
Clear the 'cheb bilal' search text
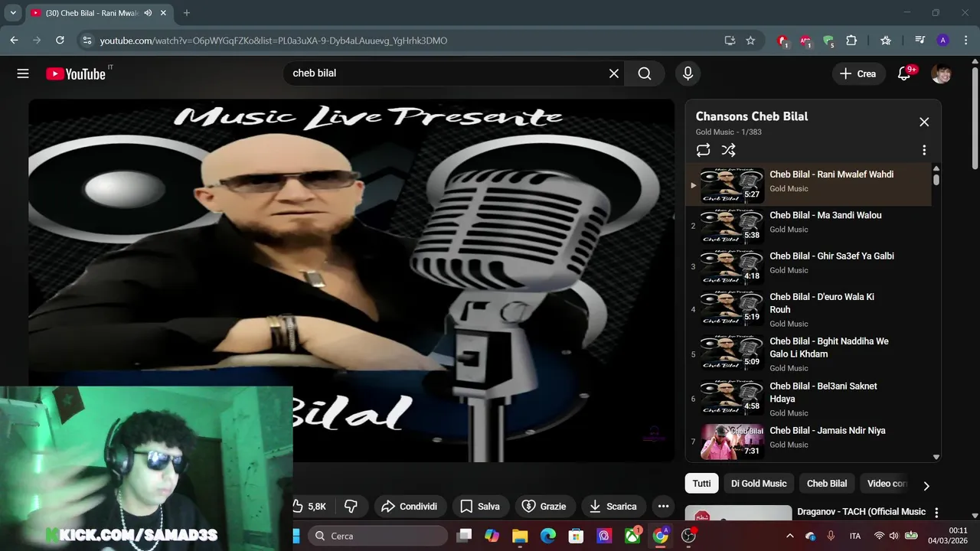pos(613,73)
